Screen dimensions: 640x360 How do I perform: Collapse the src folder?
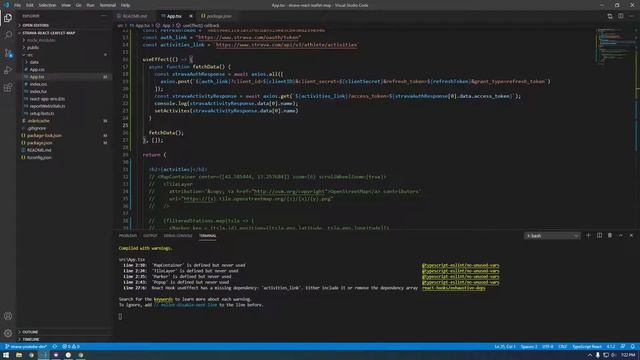point(30,55)
